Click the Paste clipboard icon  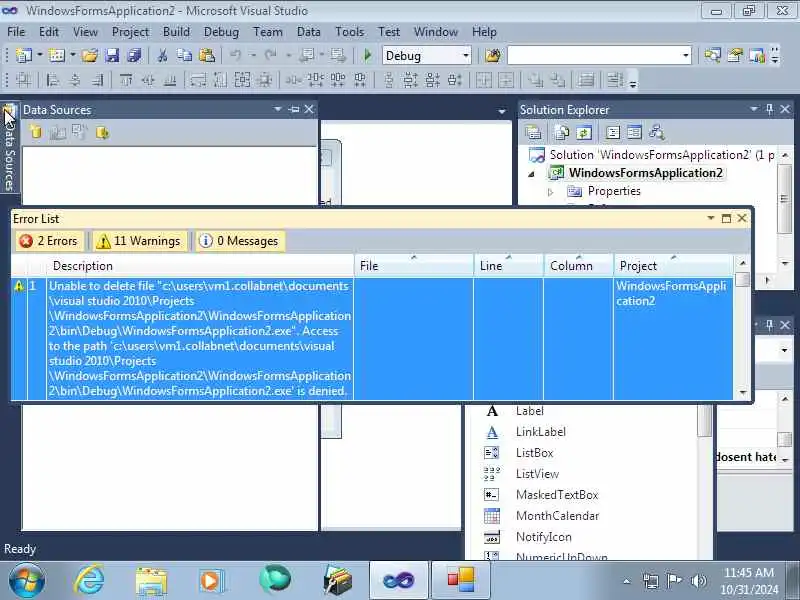coord(207,55)
